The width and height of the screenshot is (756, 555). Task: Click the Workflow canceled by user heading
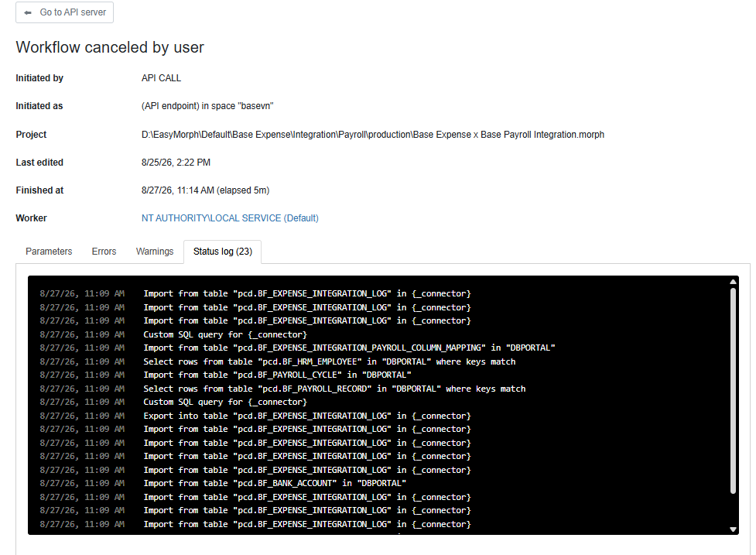[110, 47]
